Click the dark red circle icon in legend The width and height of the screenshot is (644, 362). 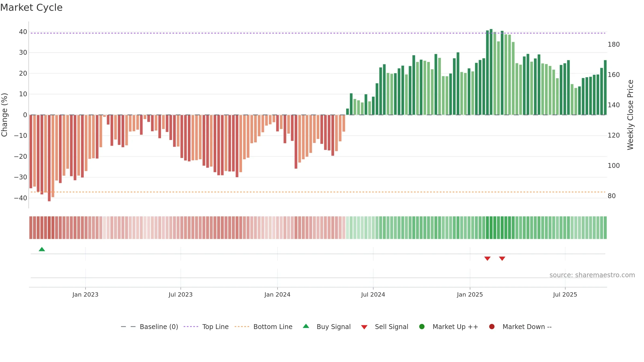(x=492, y=327)
